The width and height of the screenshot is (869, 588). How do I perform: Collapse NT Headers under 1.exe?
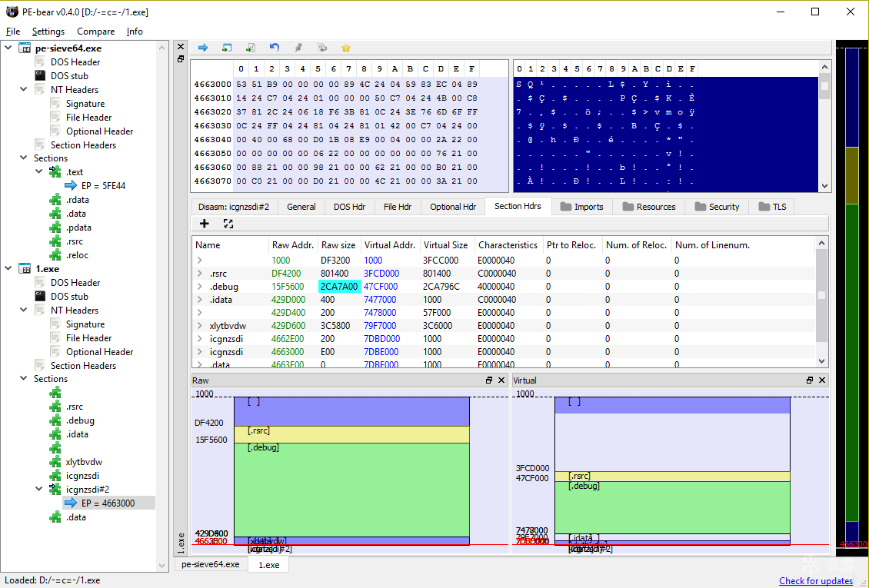[24, 310]
